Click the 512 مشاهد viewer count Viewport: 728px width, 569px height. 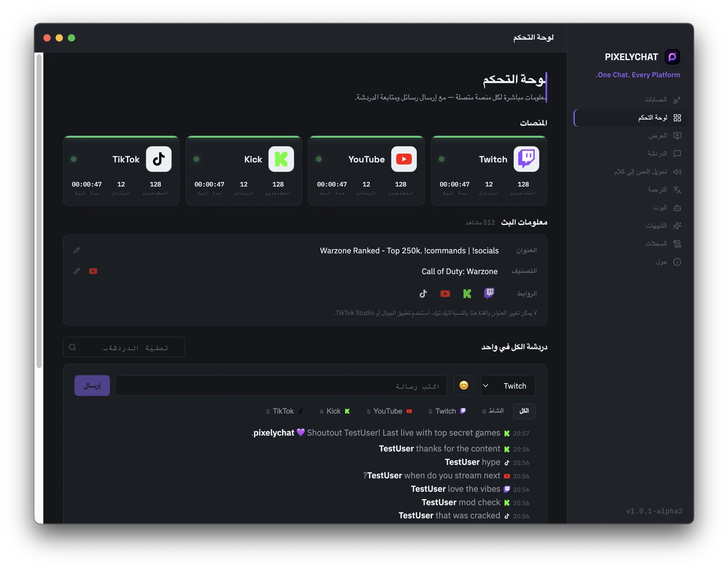(480, 222)
